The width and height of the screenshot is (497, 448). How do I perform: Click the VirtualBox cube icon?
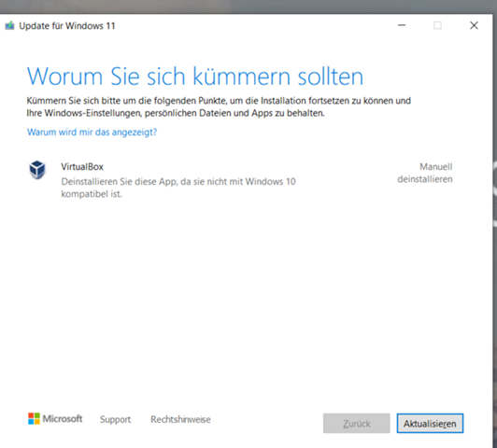(37, 170)
